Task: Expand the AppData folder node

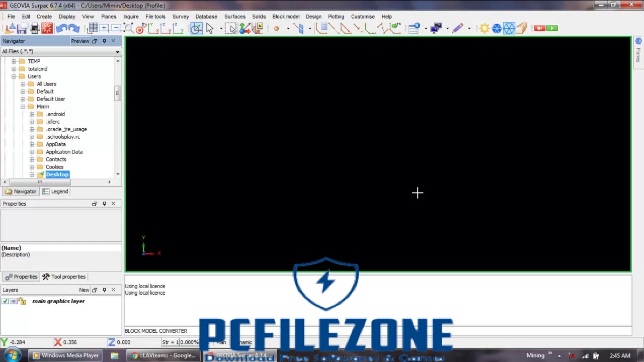Action: tap(32, 144)
